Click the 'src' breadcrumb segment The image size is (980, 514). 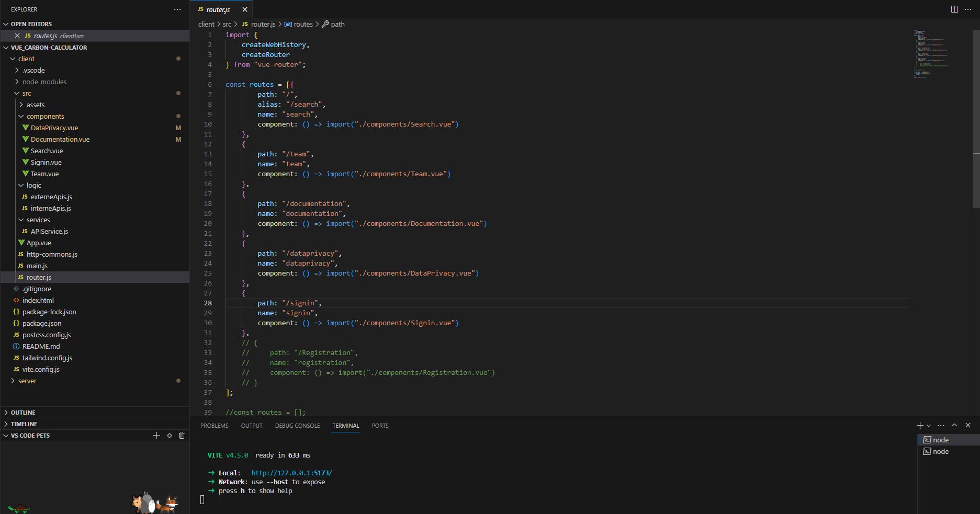click(x=227, y=24)
